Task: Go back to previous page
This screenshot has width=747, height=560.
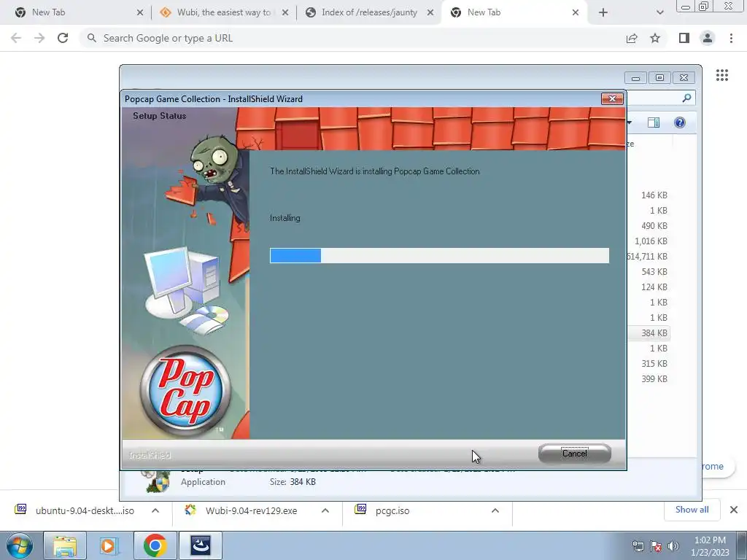Action: coord(16,38)
